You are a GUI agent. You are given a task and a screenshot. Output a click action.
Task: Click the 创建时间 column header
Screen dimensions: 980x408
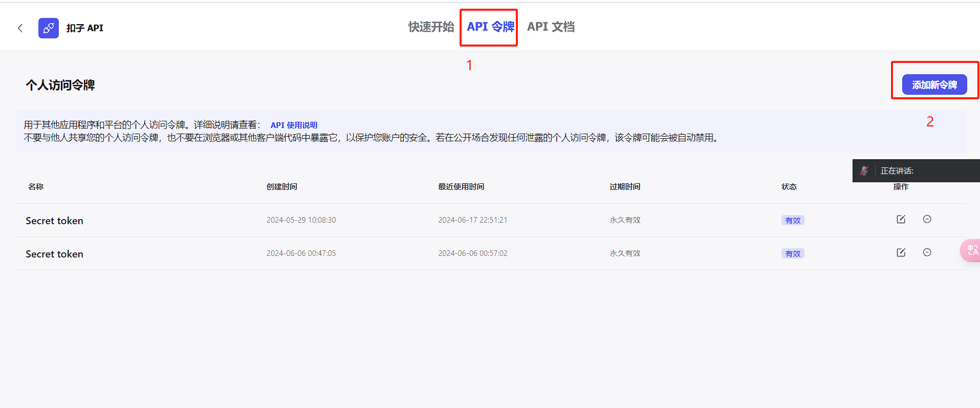click(x=282, y=187)
